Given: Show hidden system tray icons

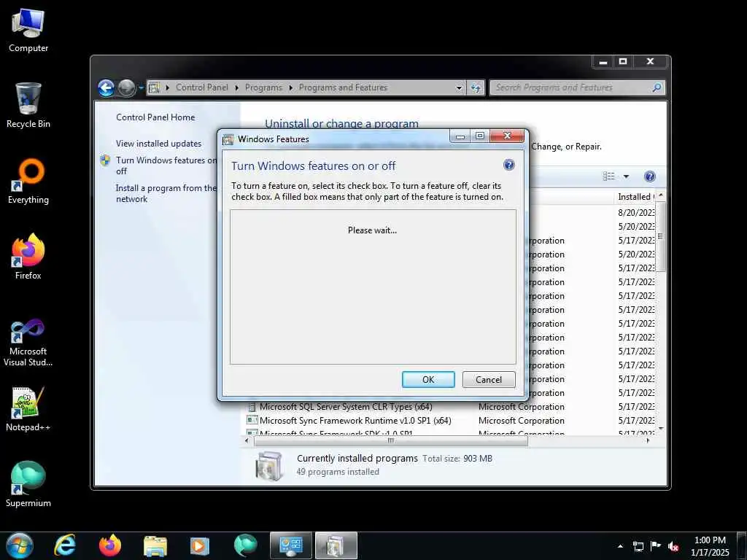Looking at the screenshot, I should click(620, 546).
